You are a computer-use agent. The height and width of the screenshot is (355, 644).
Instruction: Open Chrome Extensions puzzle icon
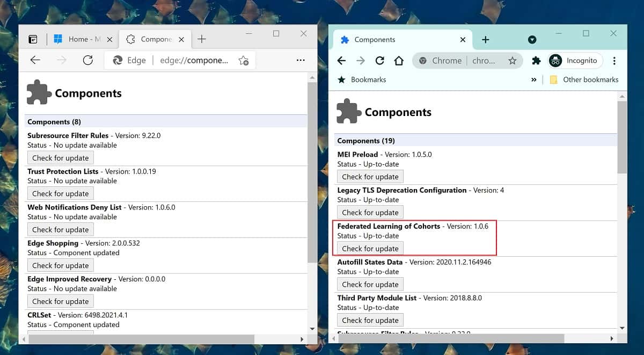tap(536, 61)
